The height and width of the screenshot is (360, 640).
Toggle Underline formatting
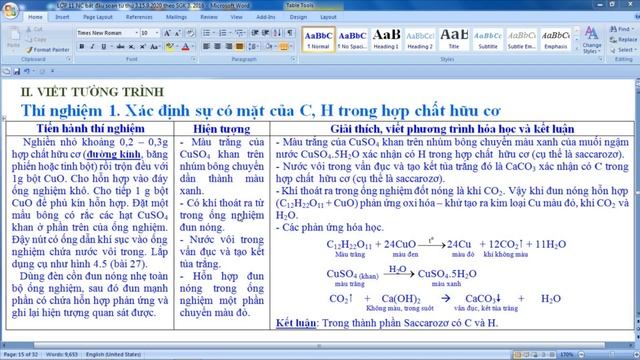tap(103, 47)
